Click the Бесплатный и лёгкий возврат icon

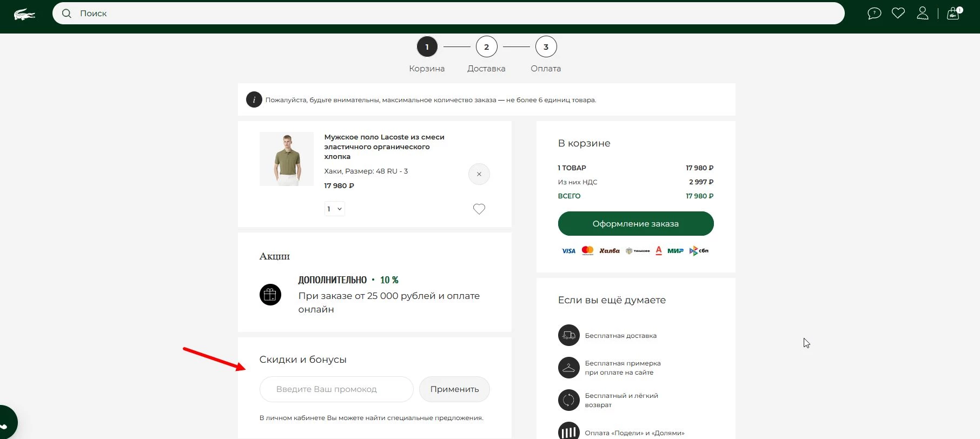coord(568,400)
